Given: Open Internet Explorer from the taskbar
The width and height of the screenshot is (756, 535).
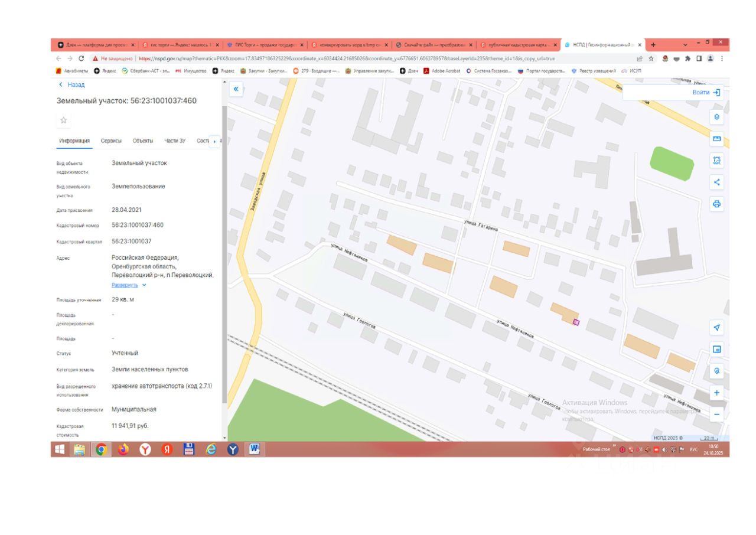Looking at the screenshot, I should (x=211, y=449).
